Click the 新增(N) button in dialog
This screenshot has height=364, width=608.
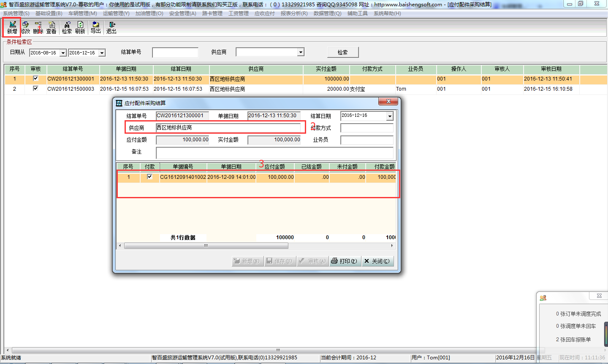247,261
